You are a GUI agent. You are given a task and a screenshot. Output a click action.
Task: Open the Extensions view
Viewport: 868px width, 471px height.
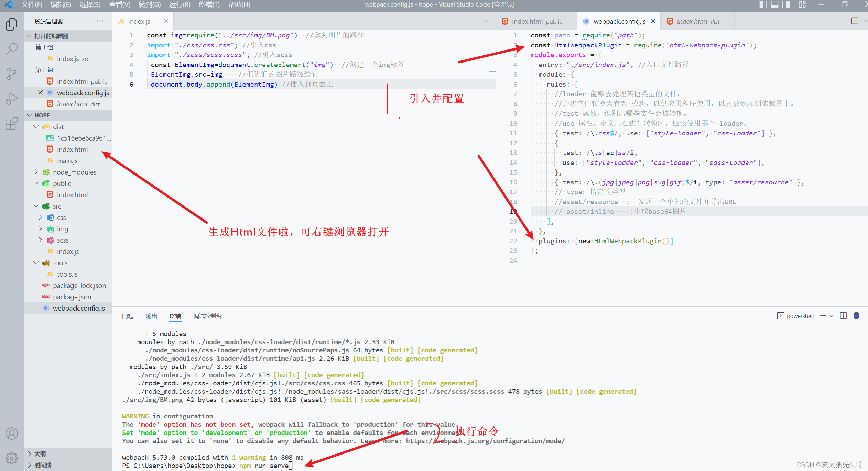coord(12,123)
